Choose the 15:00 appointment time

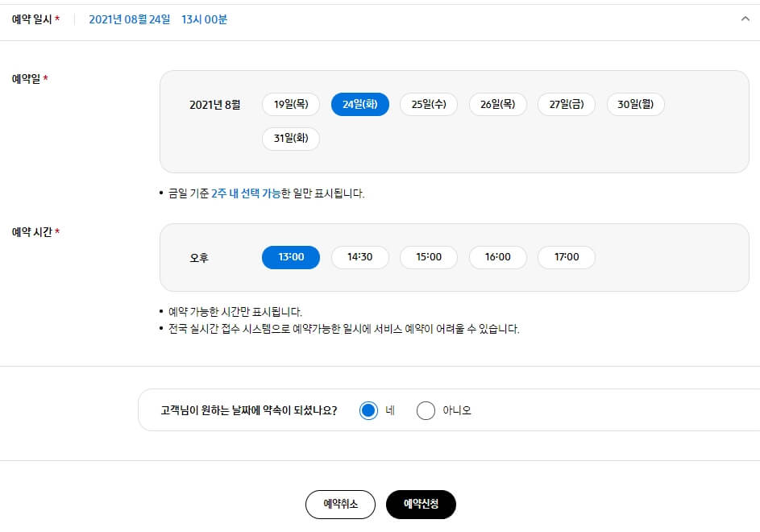428,256
